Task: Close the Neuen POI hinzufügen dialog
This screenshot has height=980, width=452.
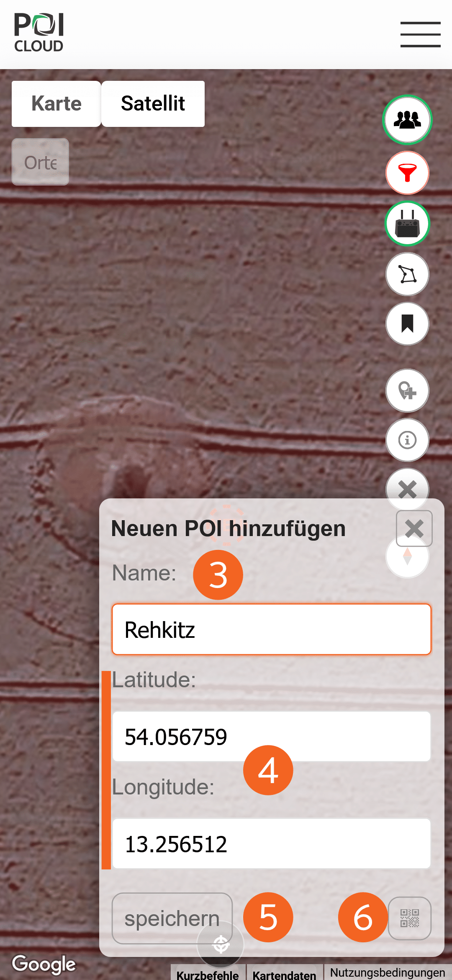Action: pos(414,529)
